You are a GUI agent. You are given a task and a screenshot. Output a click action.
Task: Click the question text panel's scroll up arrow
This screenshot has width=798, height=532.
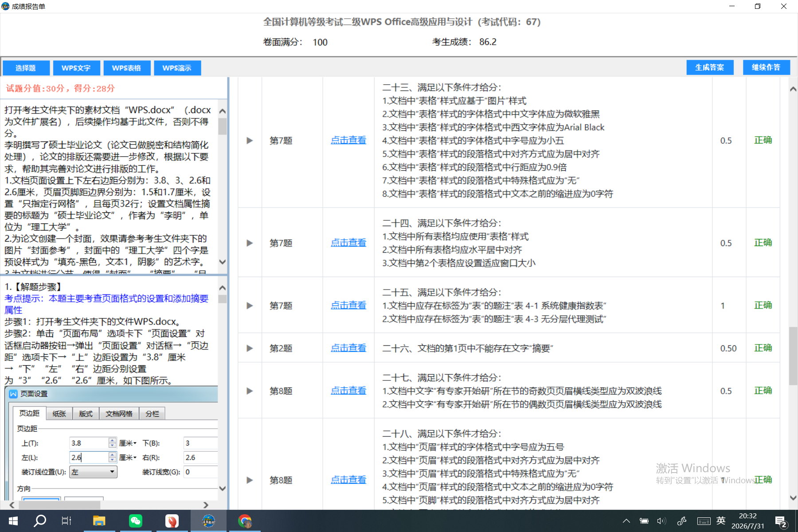pos(223,111)
